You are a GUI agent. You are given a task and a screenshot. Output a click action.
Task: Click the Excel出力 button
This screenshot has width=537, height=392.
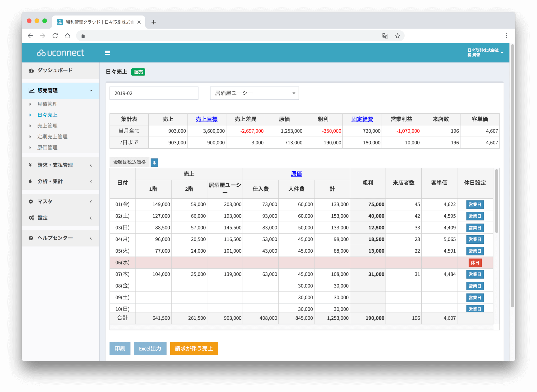(x=150, y=349)
